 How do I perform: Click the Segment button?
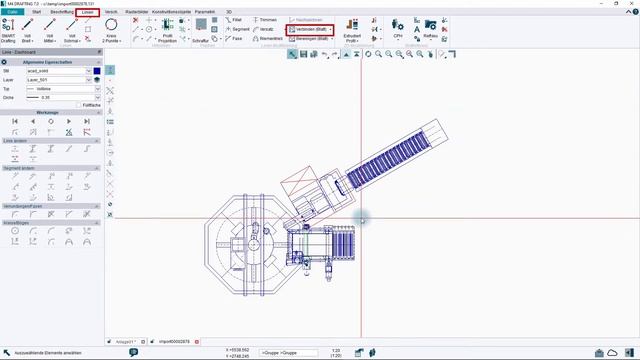[x=237, y=29]
